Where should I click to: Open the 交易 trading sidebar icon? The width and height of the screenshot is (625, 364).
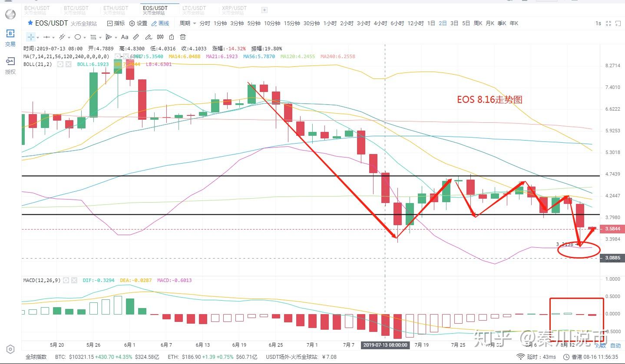click(10, 38)
